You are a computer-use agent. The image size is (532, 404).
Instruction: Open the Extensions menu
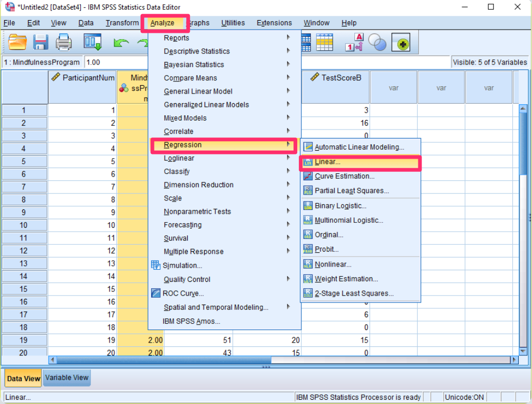pos(274,23)
